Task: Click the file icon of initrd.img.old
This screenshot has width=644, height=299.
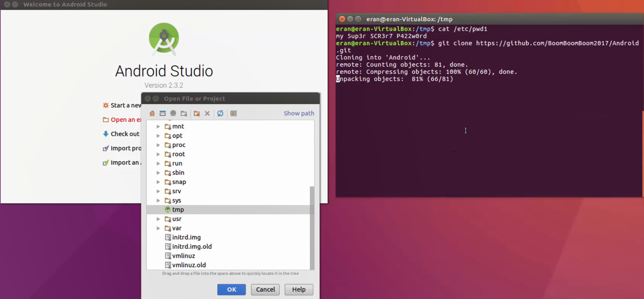Action: coord(168,247)
